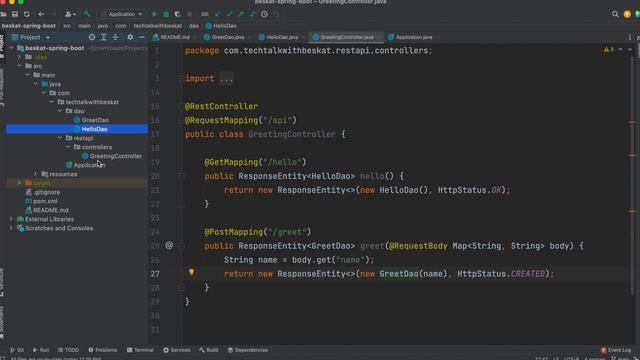Select GreetingController in project tree
Image resolution: width=640 pixels, height=360 pixels.
click(116, 156)
